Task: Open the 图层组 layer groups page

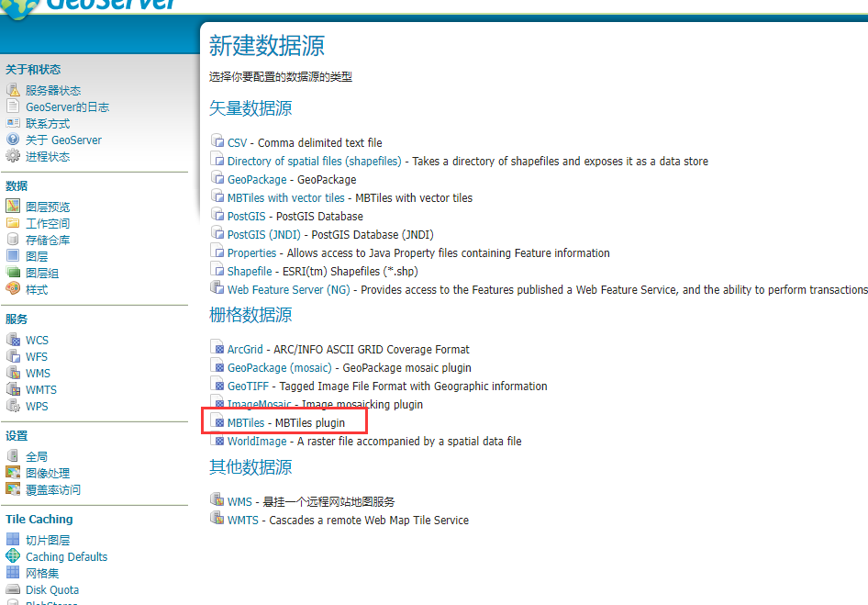Action: coord(42,273)
